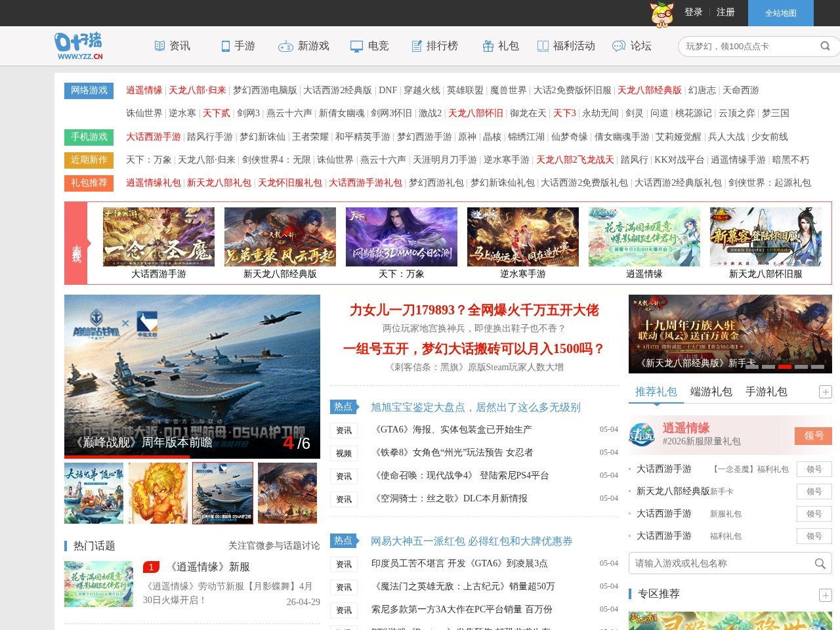The height and width of the screenshot is (630, 840).
Task: Click 领号 for 大话西游手游 一念圣魔 gift
Action: click(814, 469)
